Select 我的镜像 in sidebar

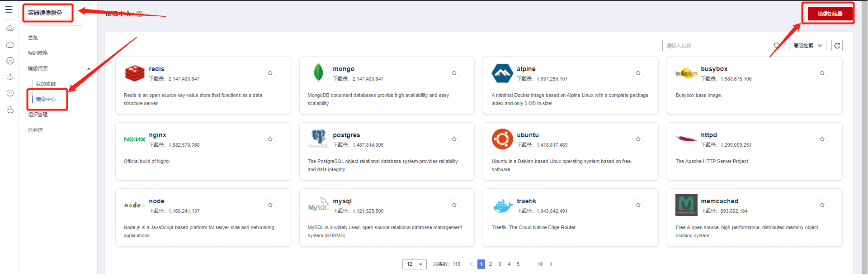click(38, 53)
